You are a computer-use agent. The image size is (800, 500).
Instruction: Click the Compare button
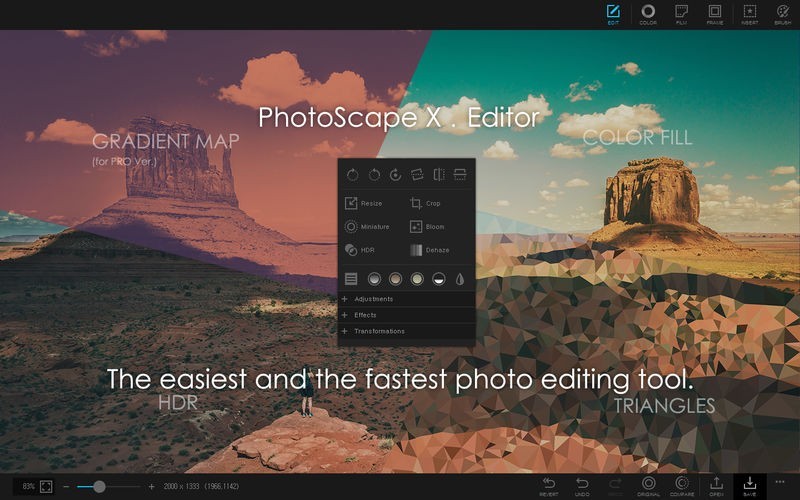pos(682,487)
